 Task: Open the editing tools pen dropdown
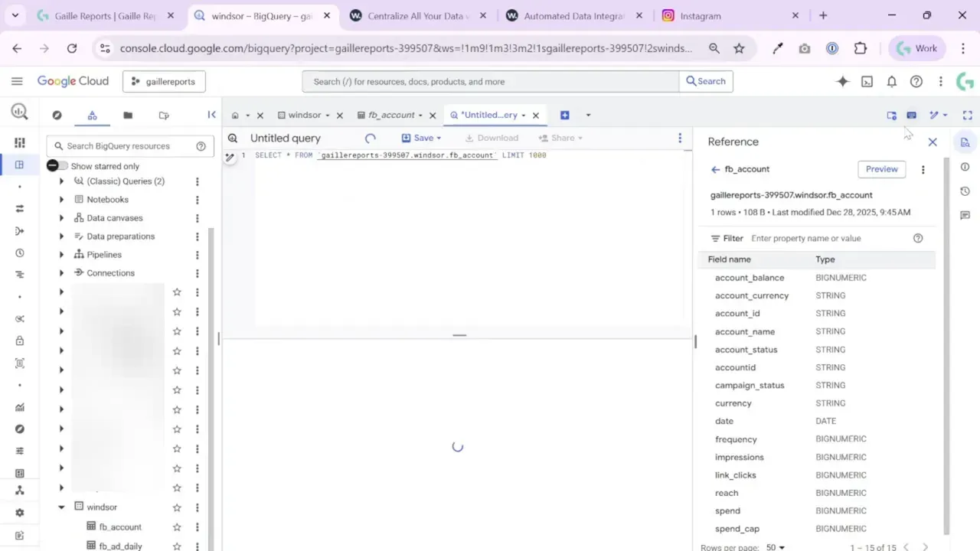(x=938, y=115)
